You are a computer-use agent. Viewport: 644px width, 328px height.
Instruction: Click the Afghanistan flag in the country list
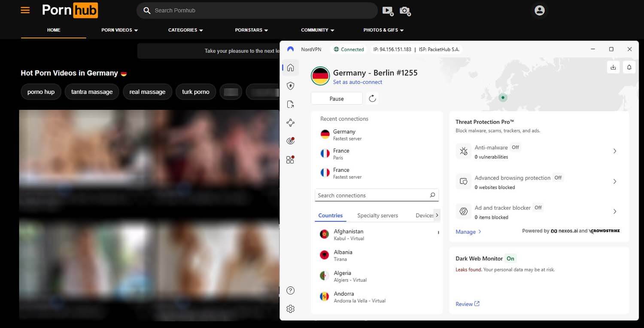325,234
